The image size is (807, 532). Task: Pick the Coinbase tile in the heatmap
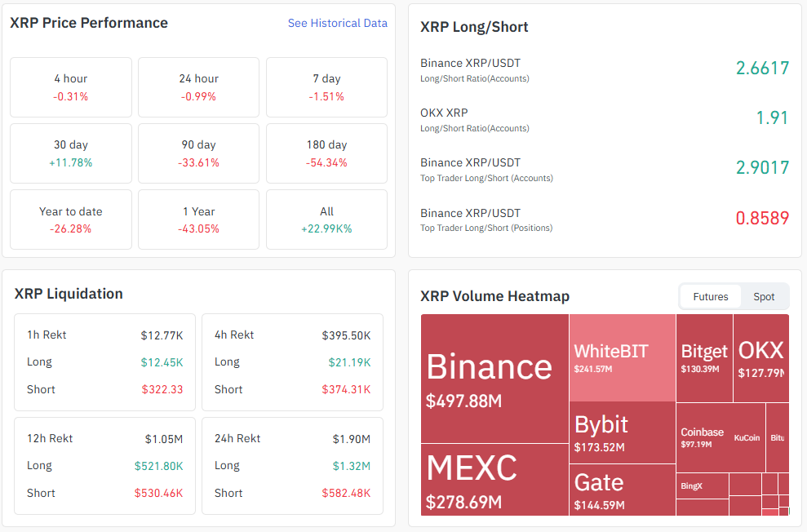pyautogui.click(x=703, y=437)
